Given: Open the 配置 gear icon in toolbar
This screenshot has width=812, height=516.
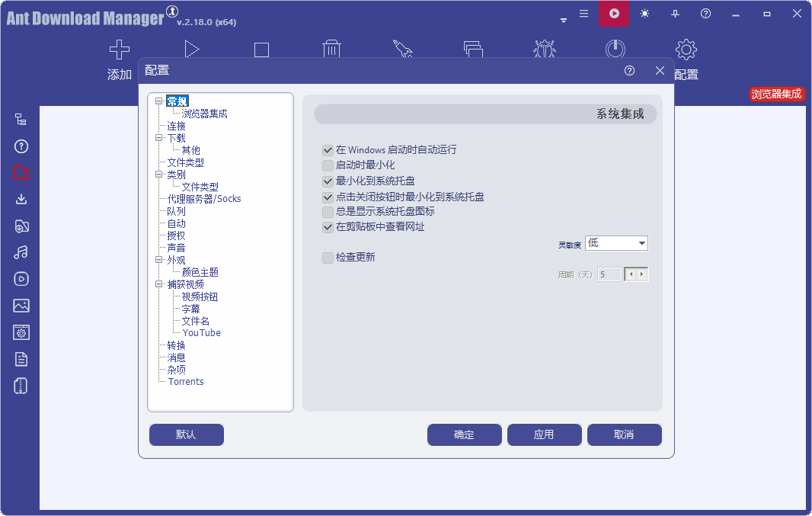Looking at the screenshot, I should pos(686,50).
